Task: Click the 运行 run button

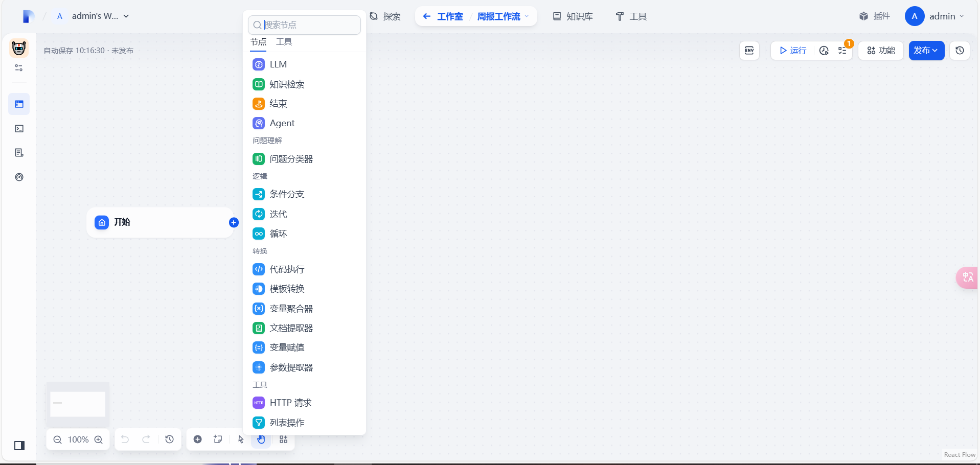Action: (792, 51)
